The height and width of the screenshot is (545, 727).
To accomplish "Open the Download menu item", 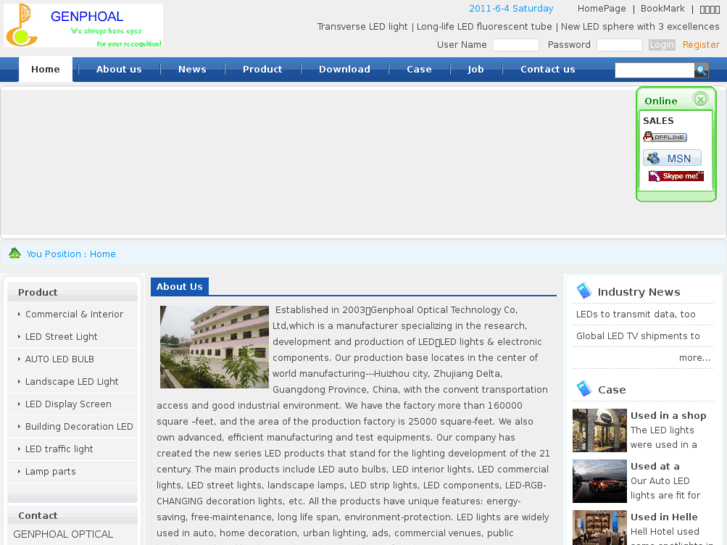I will coord(344,70).
